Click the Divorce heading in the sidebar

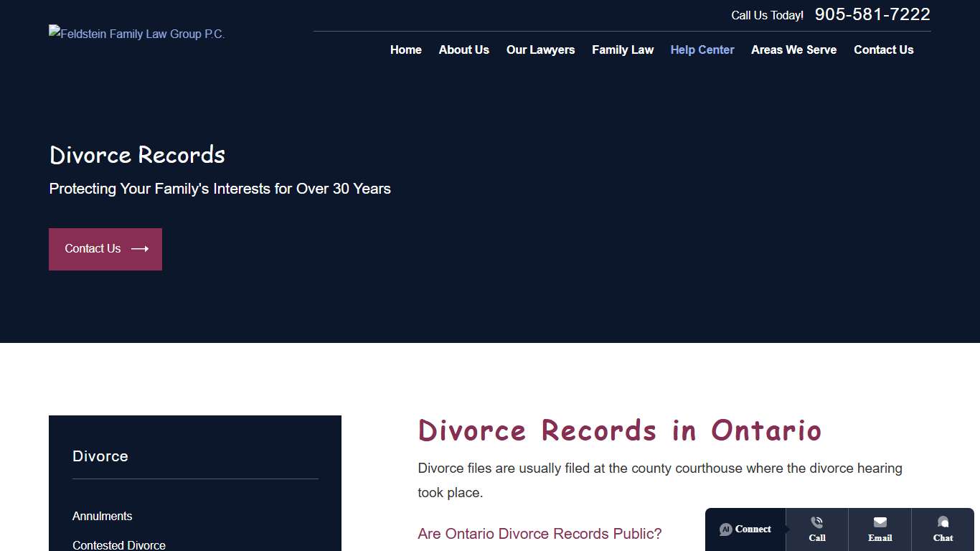point(100,456)
